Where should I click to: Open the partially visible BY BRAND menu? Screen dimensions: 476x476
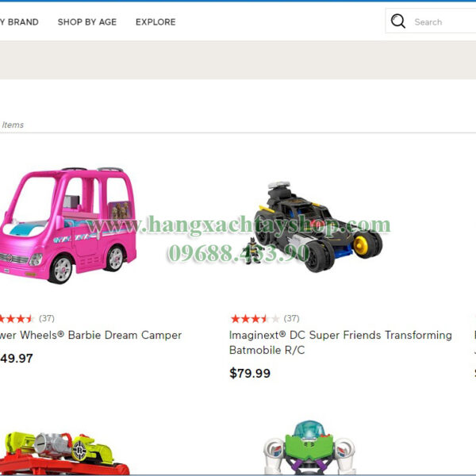(19, 22)
